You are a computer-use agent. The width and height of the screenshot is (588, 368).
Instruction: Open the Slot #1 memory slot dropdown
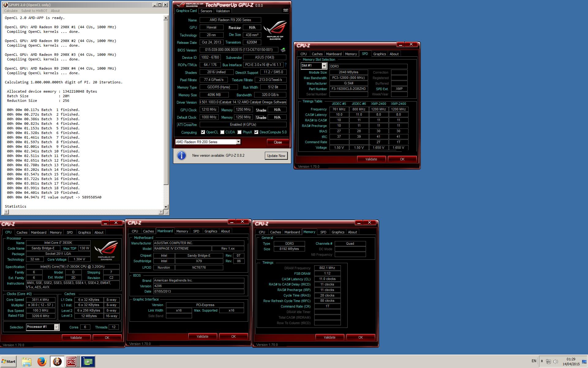[324, 66]
